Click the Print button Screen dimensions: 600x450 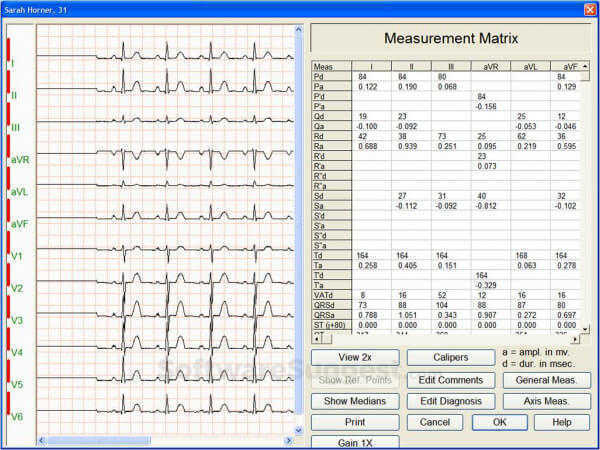tap(355, 422)
